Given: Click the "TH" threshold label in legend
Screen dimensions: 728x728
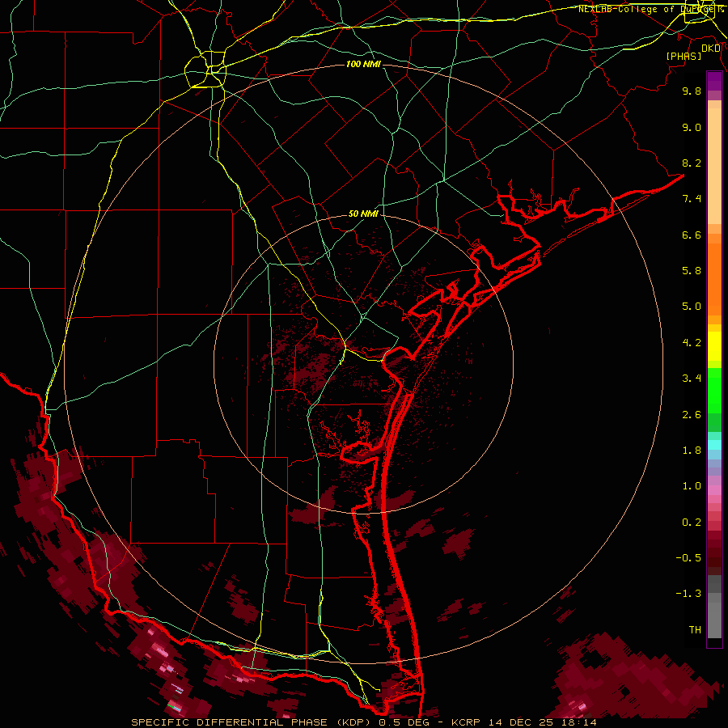Looking at the screenshot, I should tap(695, 630).
